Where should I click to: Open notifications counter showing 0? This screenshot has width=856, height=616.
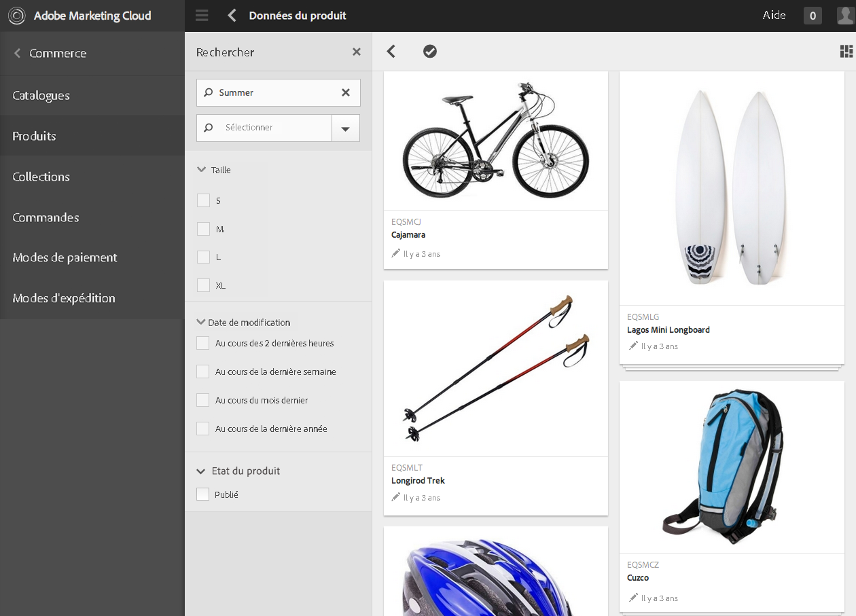813,16
